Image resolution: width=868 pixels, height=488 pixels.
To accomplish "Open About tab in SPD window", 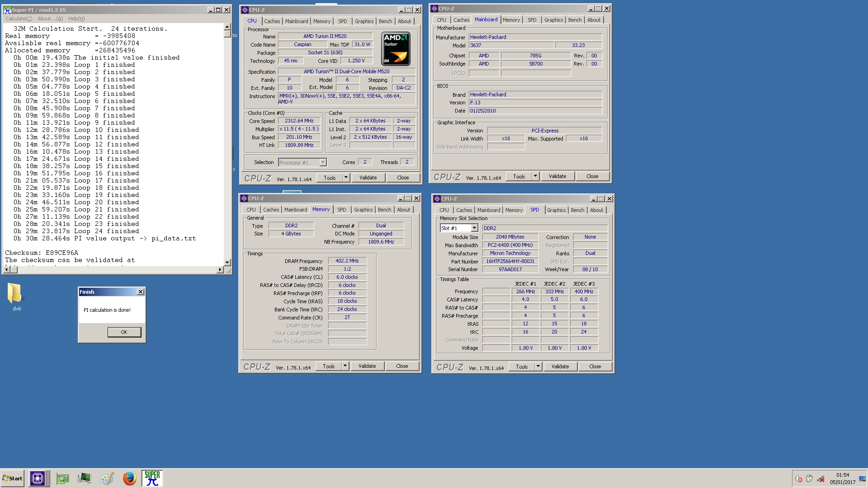I will point(596,210).
